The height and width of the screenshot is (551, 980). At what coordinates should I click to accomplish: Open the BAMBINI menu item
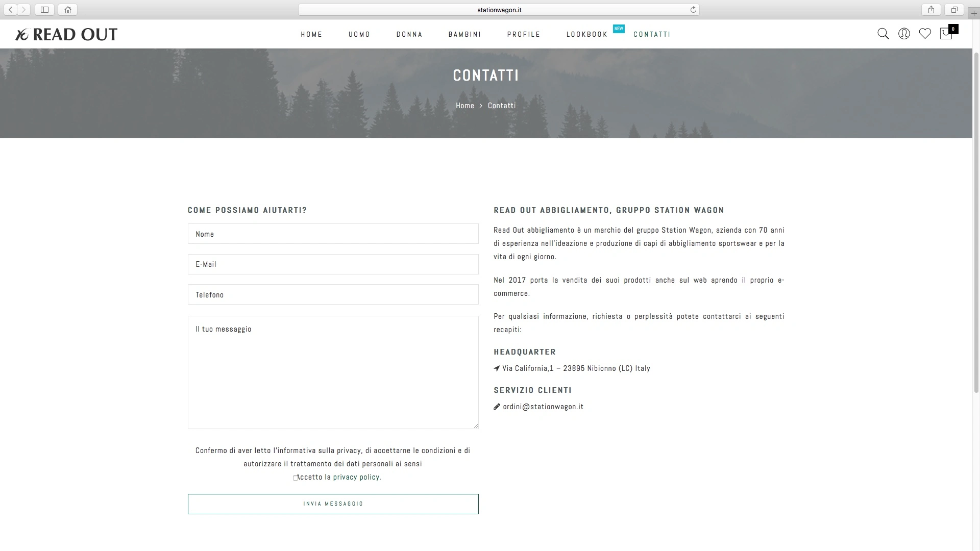click(464, 34)
